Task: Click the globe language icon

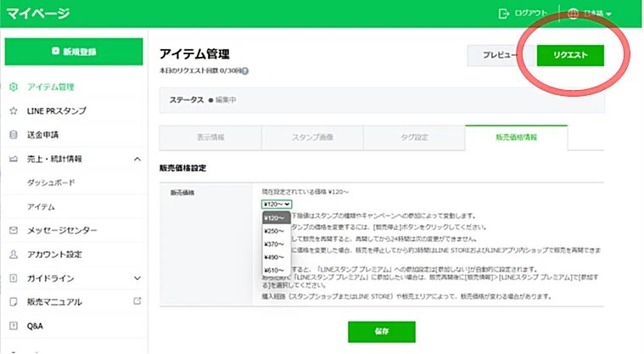Action: 573,14
